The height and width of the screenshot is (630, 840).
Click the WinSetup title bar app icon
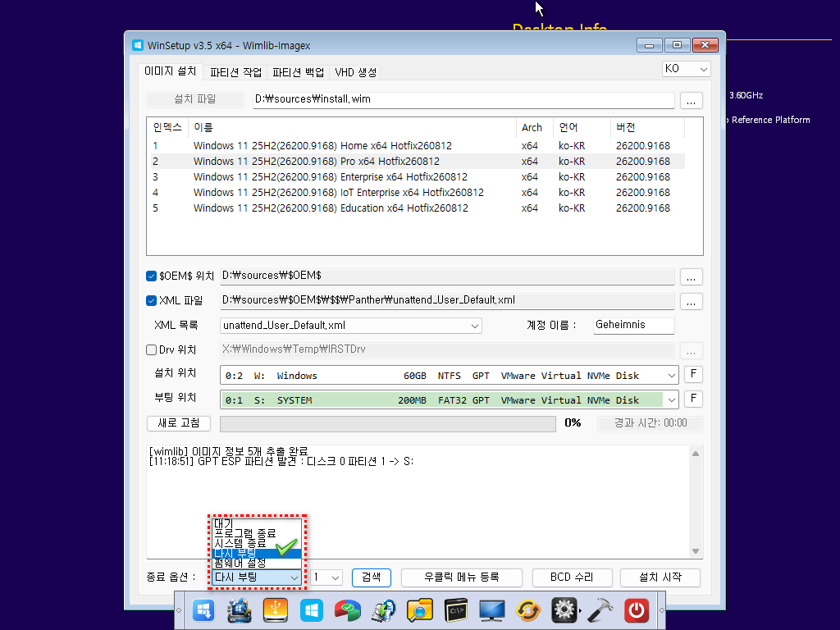[x=138, y=46]
